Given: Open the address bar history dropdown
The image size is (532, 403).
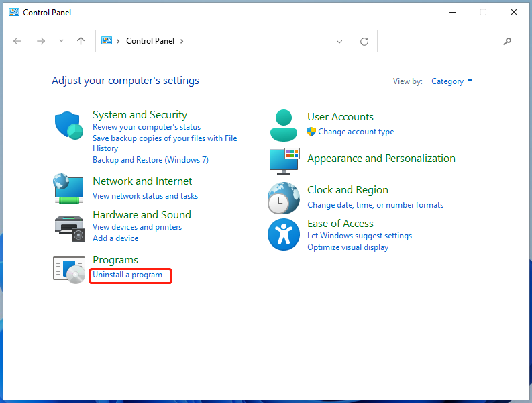Looking at the screenshot, I should point(339,42).
